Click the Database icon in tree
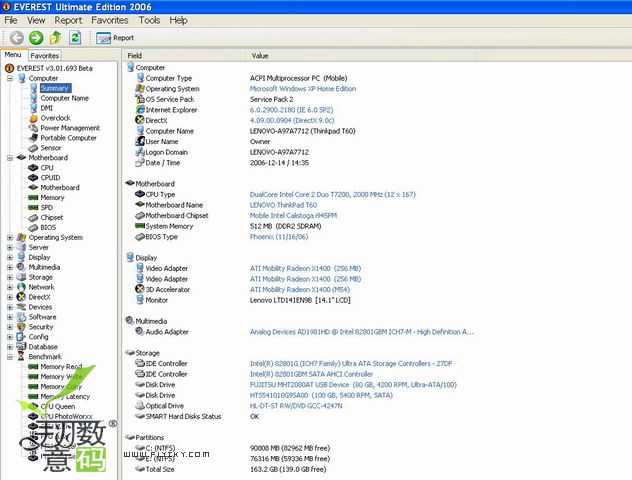The height and width of the screenshot is (480, 632). click(21, 347)
